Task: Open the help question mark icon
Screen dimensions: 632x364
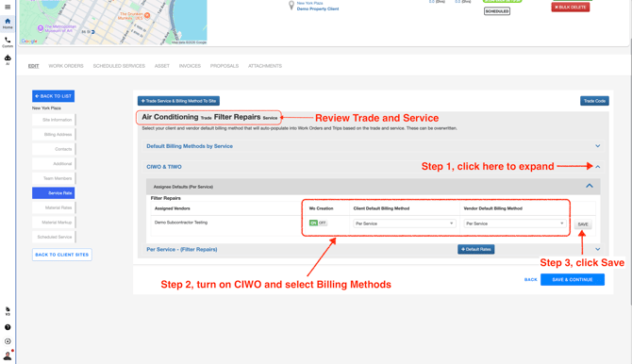Action: point(8,327)
